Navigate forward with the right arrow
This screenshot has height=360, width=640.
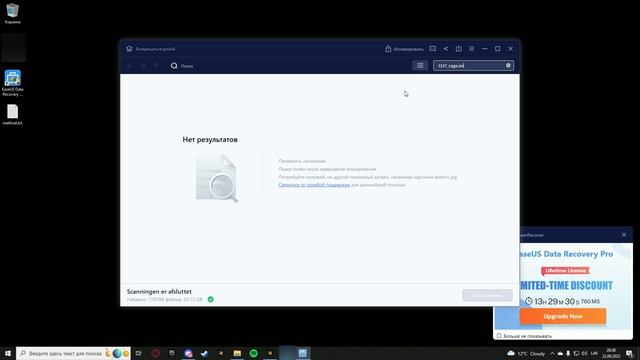(x=143, y=66)
